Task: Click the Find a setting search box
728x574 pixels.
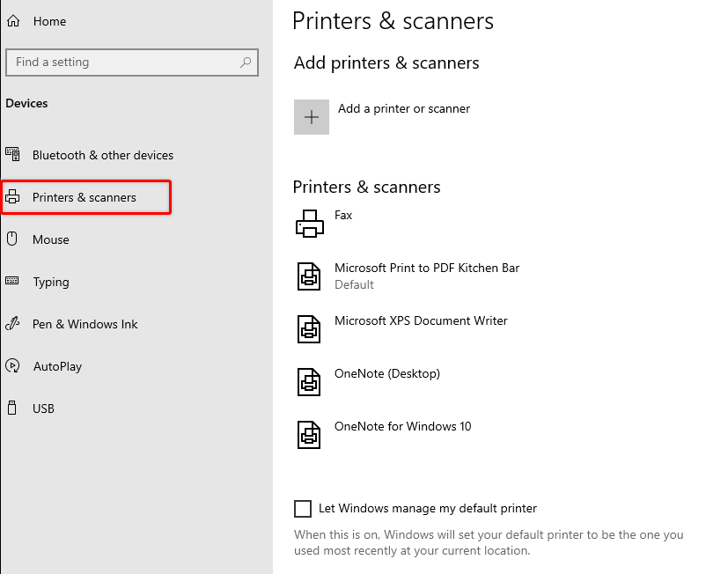Action: coord(132,63)
